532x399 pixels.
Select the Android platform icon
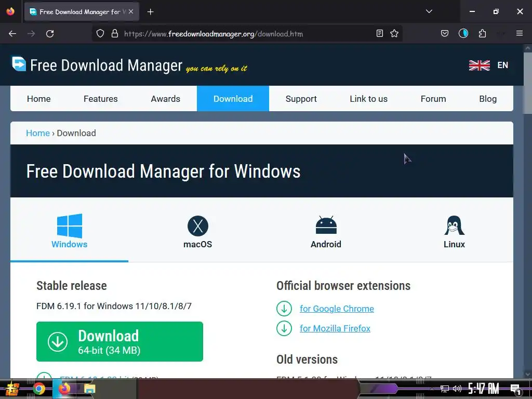[x=326, y=225]
